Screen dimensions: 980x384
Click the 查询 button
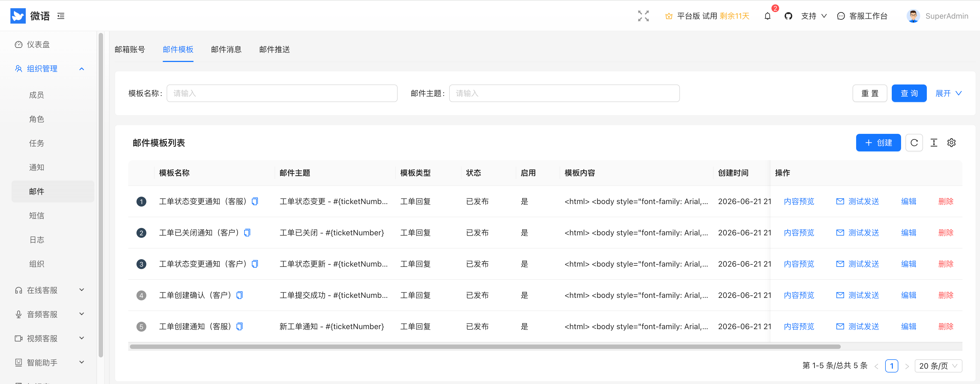click(x=909, y=93)
